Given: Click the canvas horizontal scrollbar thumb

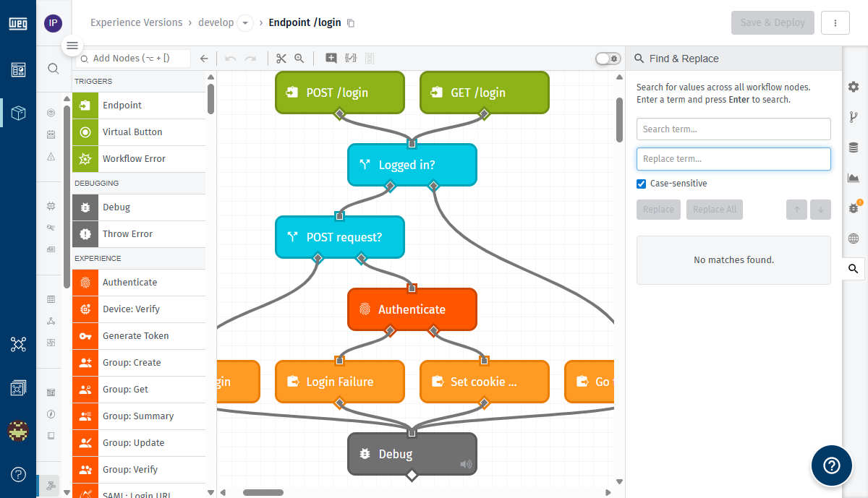Looking at the screenshot, I should pyautogui.click(x=263, y=492).
